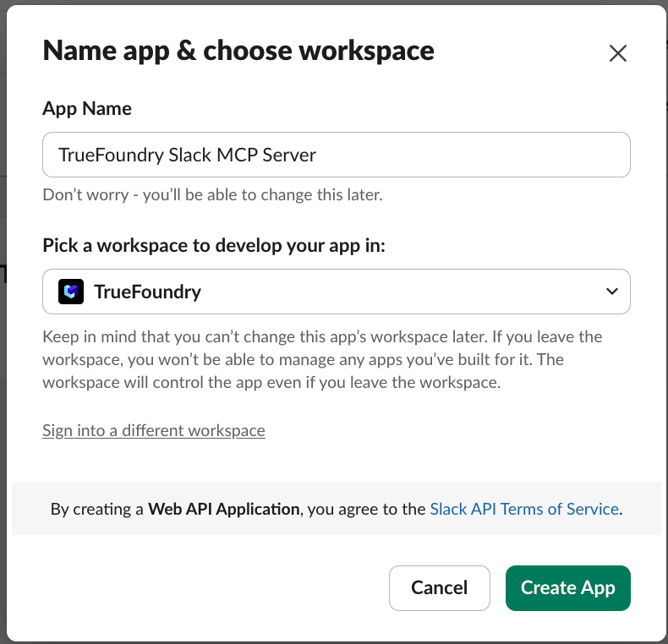Click the TrueFoundry workspace logo icon
Image resolution: width=668 pixels, height=644 pixels.
pos(71,292)
